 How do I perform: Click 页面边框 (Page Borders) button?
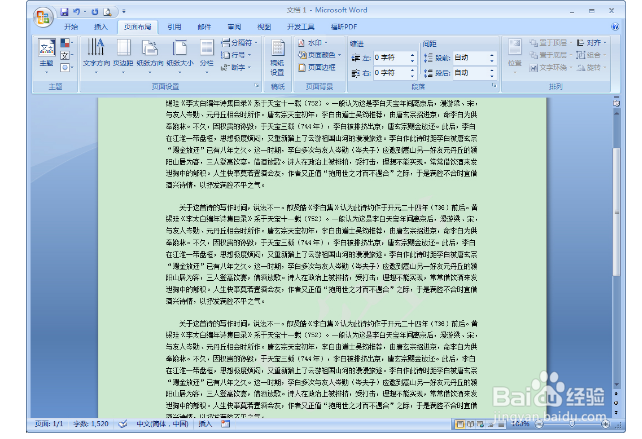point(317,67)
